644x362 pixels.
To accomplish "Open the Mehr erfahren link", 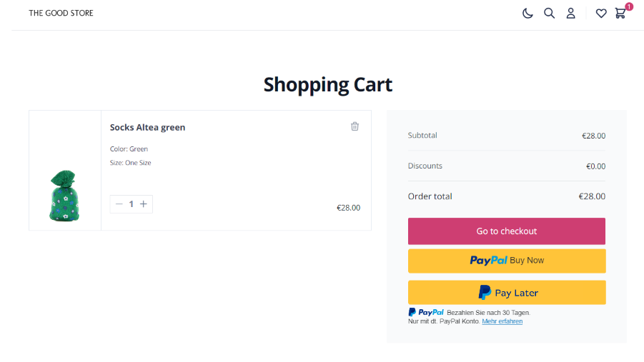I will coord(502,321).
